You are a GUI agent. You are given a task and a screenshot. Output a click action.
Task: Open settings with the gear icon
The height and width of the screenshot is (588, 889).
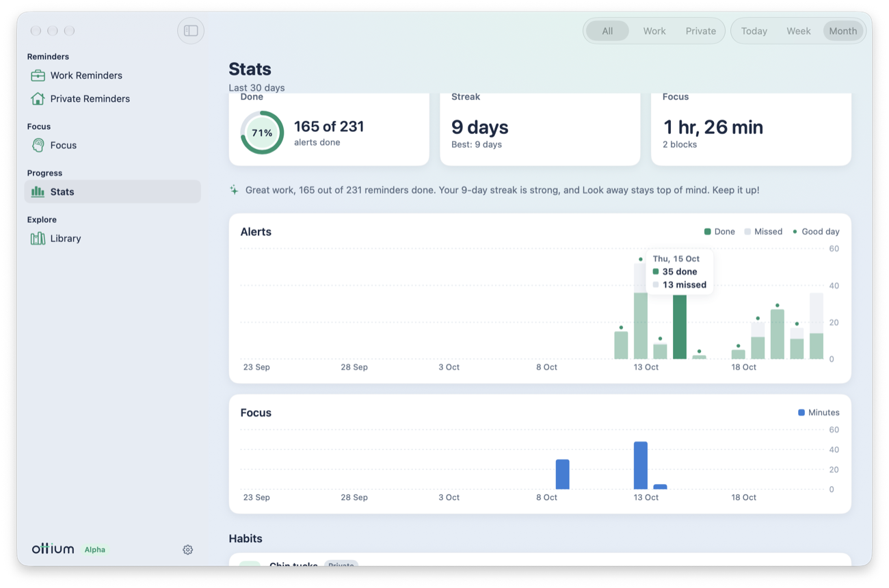188,550
